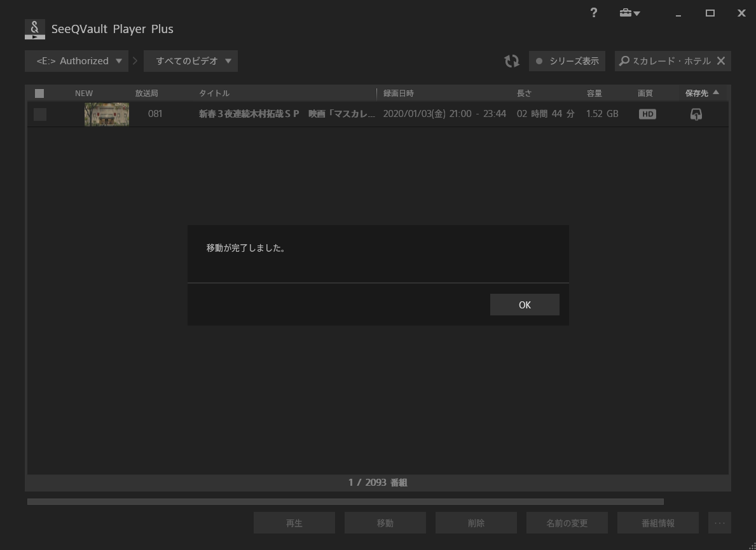Click the horizontal scrollbar below the list
The height and width of the screenshot is (550, 756).
coord(345,502)
